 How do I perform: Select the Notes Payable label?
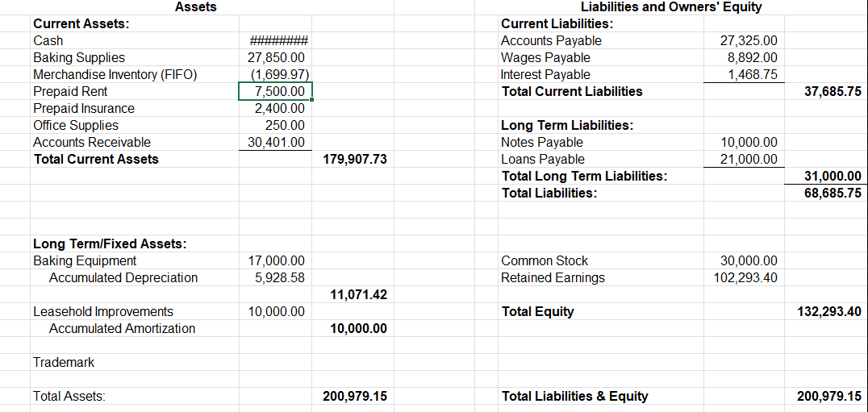[541, 142]
